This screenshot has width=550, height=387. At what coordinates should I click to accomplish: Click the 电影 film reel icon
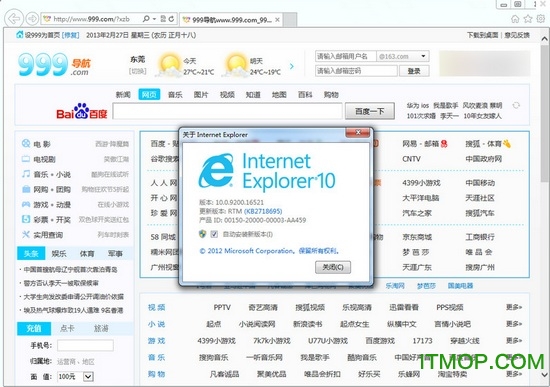point(26,144)
